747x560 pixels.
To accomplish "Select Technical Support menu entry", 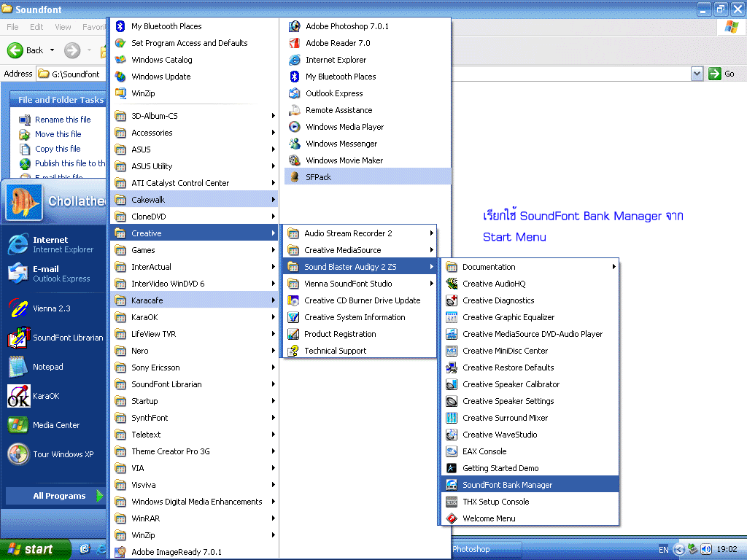I will (359, 351).
